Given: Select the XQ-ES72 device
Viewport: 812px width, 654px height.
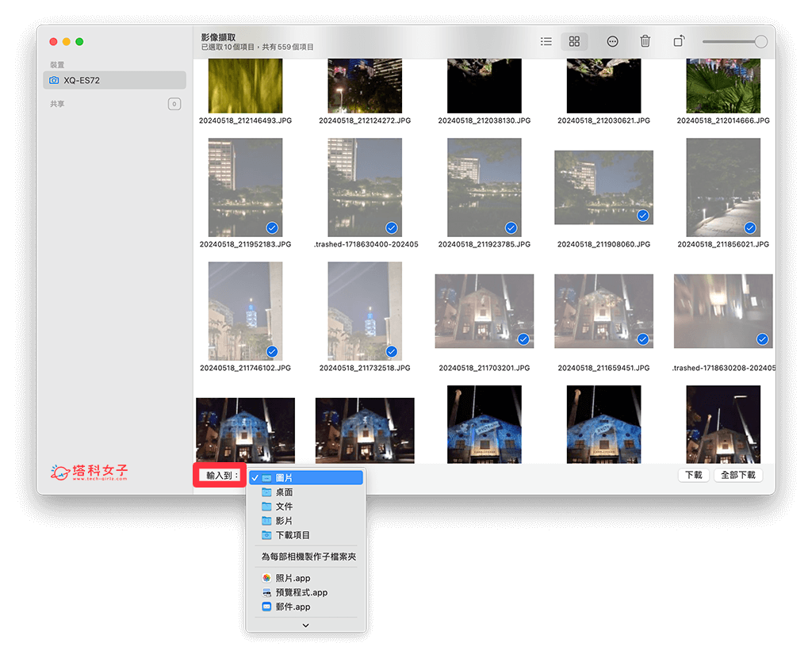Looking at the screenshot, I should (114, 80).
